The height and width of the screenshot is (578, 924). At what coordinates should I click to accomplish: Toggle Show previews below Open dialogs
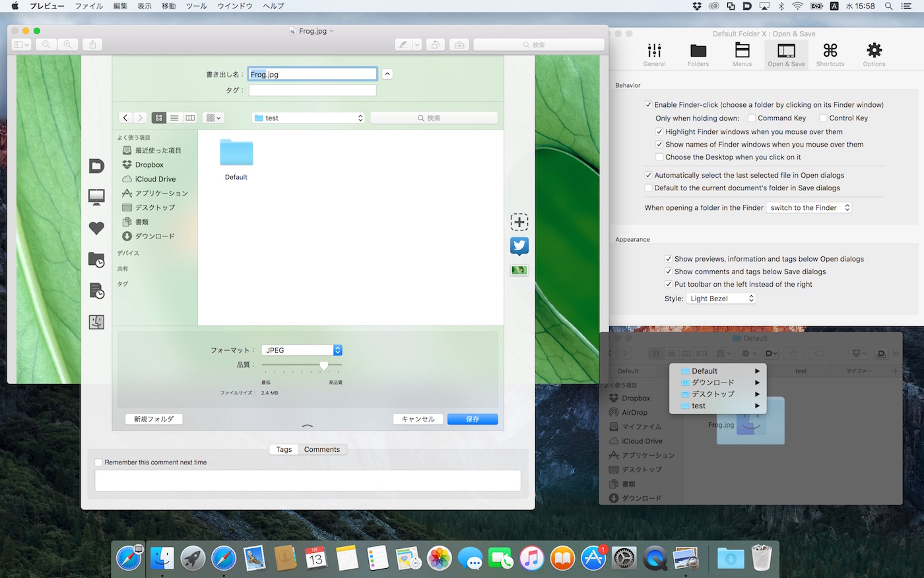(669, 259)
